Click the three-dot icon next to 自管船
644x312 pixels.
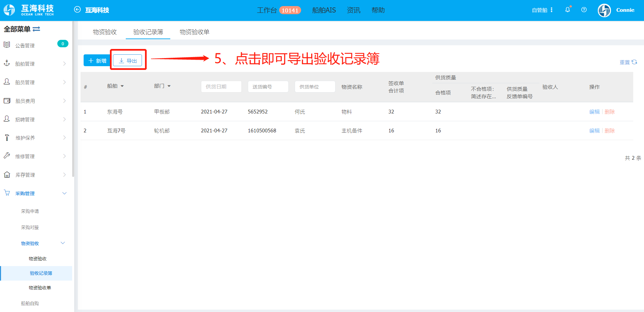coord(552,10)
